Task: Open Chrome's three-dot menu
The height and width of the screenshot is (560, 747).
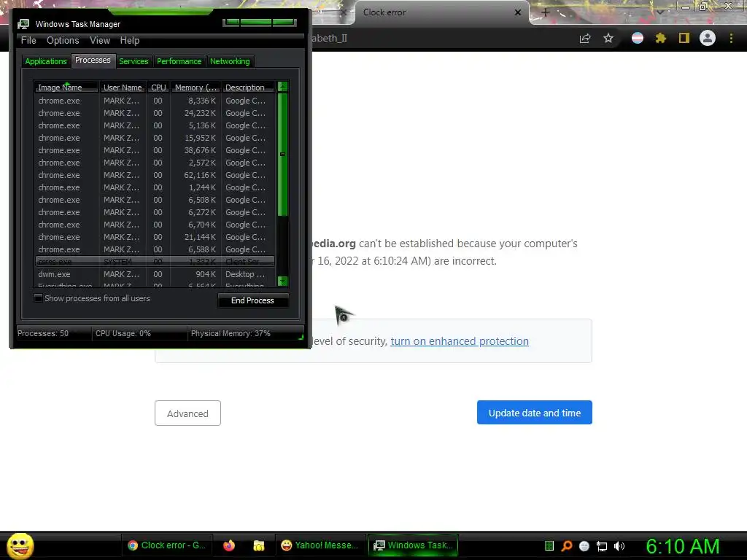Action: 731,38
